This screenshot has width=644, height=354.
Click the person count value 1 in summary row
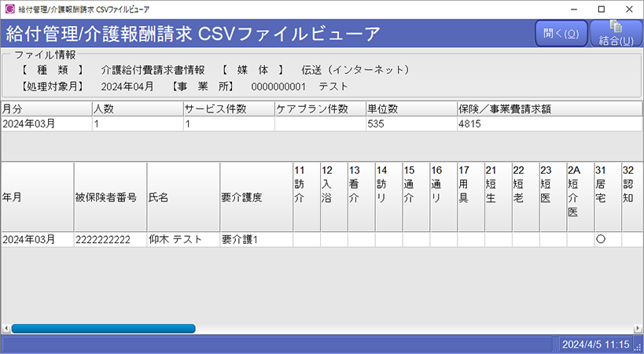[138, 124]
